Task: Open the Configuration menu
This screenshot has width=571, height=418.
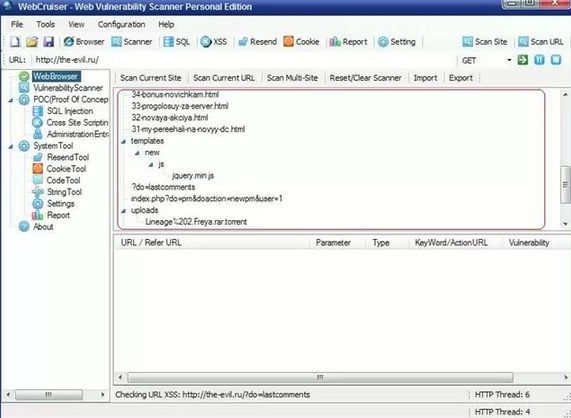Action: (x=121, y=24)
